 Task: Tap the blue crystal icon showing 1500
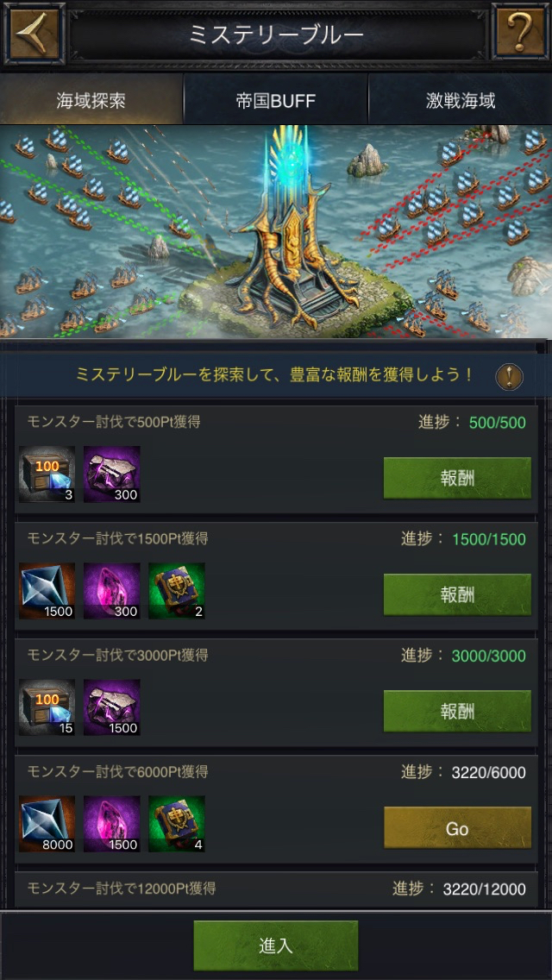47,591
